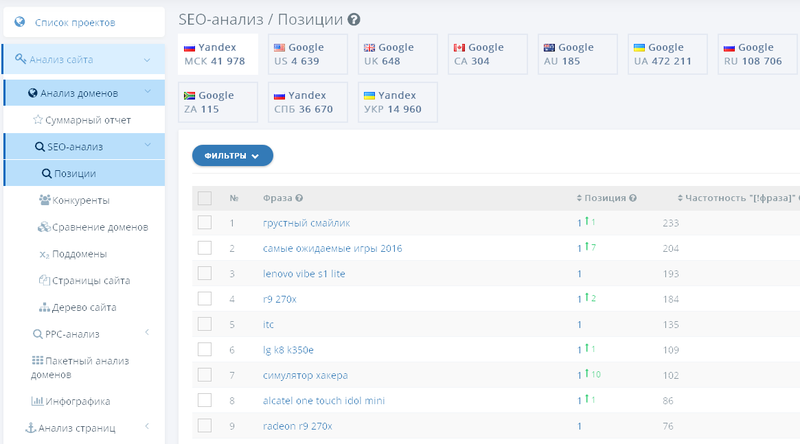Click the sort arrows on the Позиция column

point(579,198)
